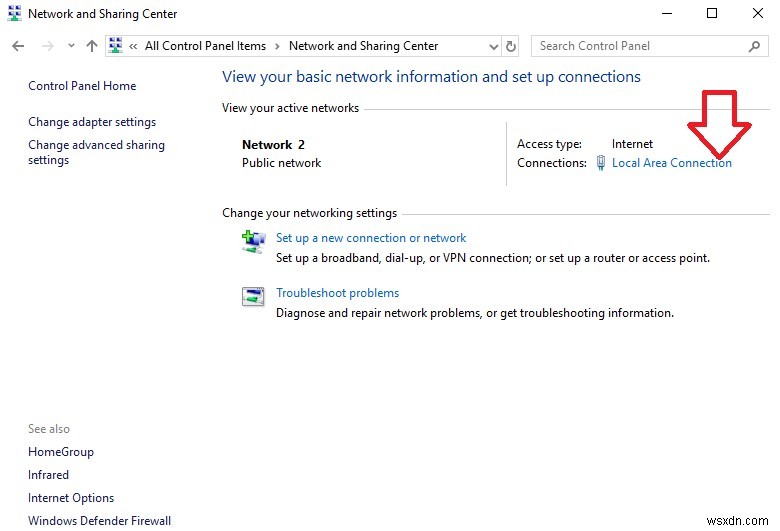This screenshot has height=531, width=780.
Task: Open Local Area Connection link
Action: 672,163
